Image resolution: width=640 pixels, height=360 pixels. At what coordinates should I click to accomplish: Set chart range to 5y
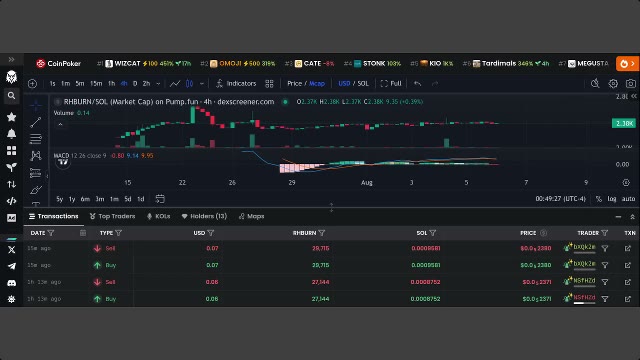pos(60,199)
